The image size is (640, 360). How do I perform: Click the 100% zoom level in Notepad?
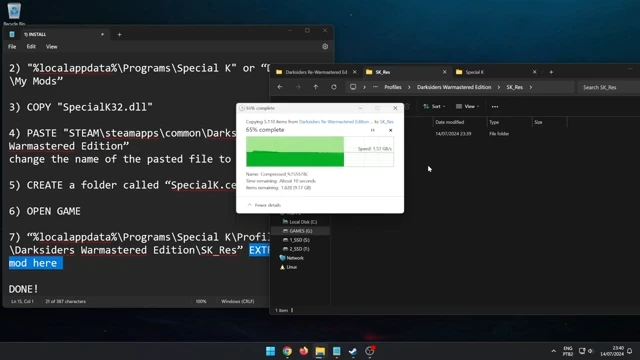(201, 302)
